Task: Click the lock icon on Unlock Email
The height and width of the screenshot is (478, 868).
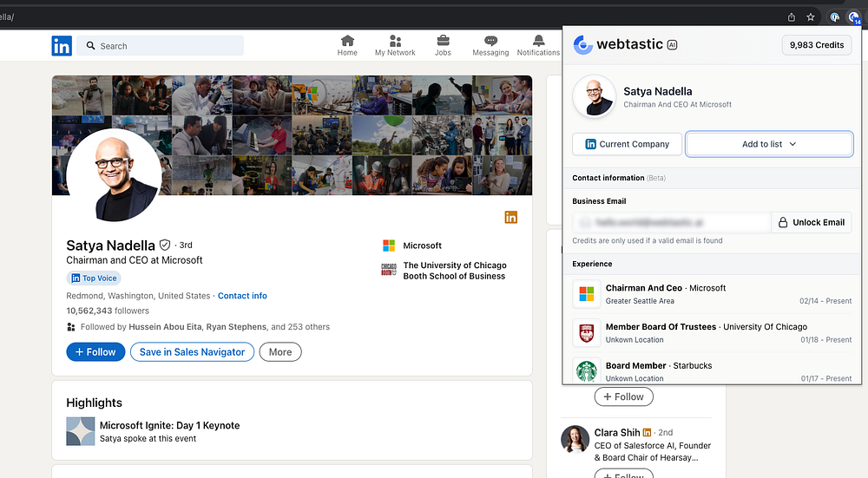Action: 783,222
